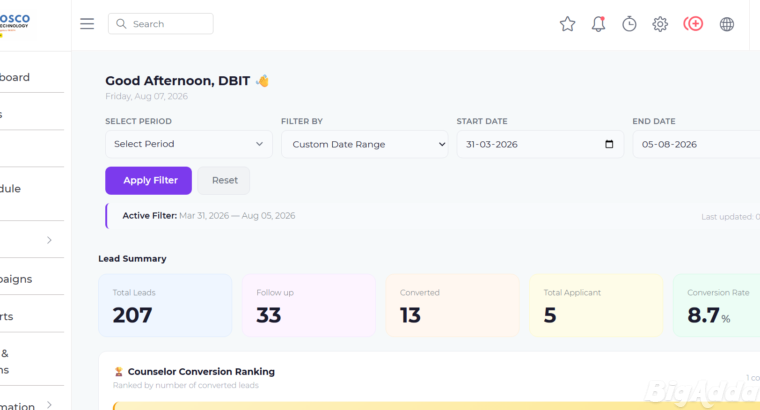Open notifications bell icon
Image resolution: width=760 pixels, height=410 pixels.
(x=599, y=24)
